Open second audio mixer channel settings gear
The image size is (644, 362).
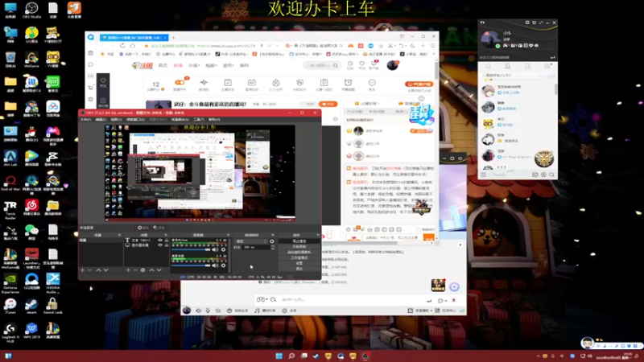[x=224, y=265]
